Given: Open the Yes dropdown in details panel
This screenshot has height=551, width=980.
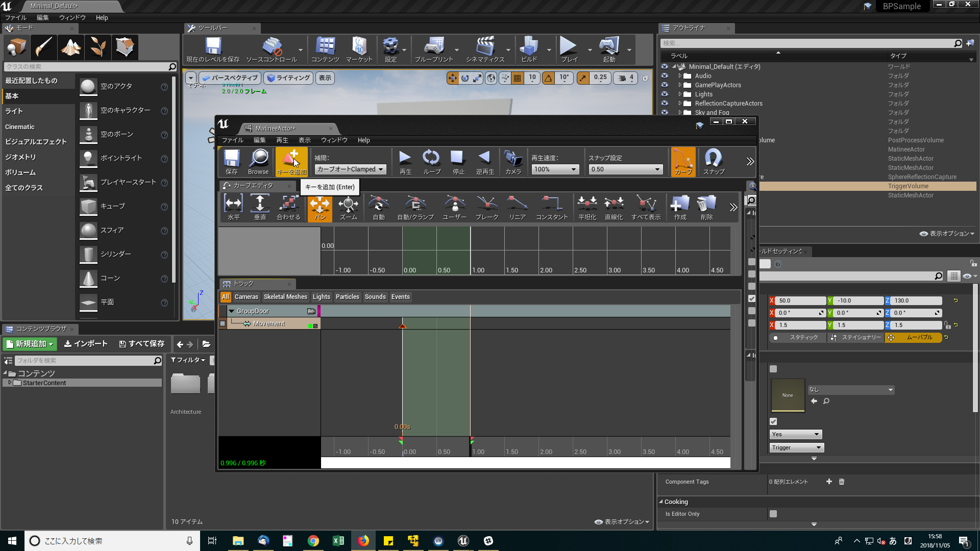Looking at the screenshot, I should click(796, 434).
